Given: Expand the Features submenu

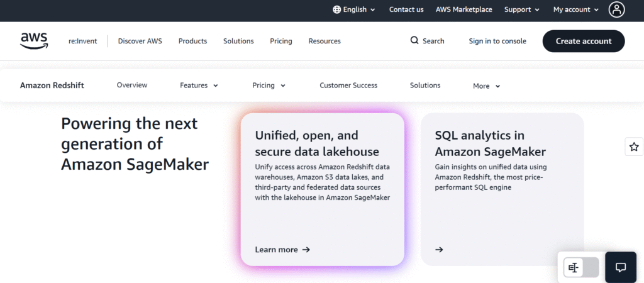Looking at the screenshot, I should point(199,86).
